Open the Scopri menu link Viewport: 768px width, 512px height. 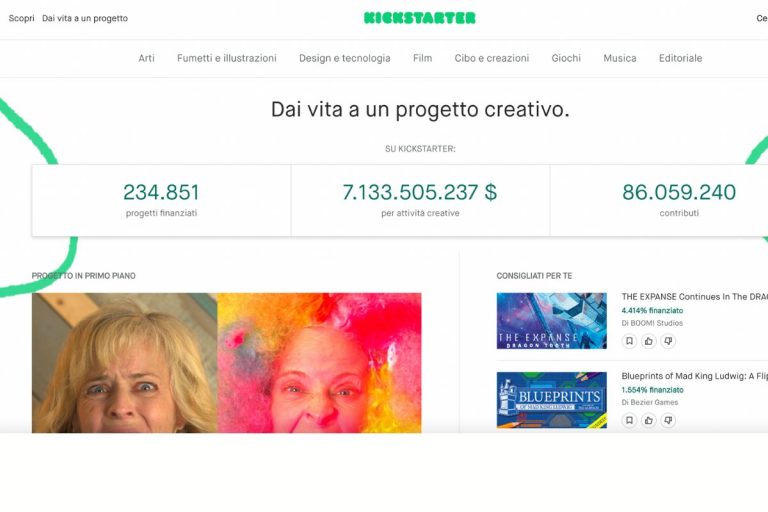tap(22, 18)
